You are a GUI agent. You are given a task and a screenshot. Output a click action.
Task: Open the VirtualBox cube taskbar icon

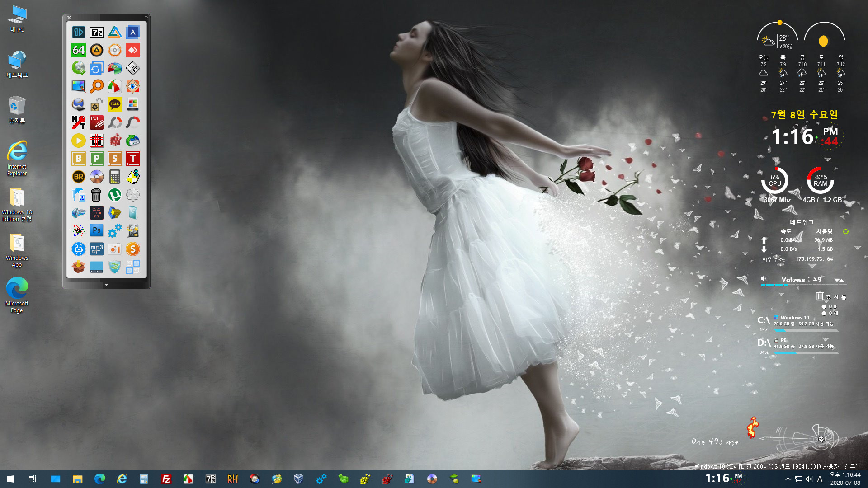(298, 479)
